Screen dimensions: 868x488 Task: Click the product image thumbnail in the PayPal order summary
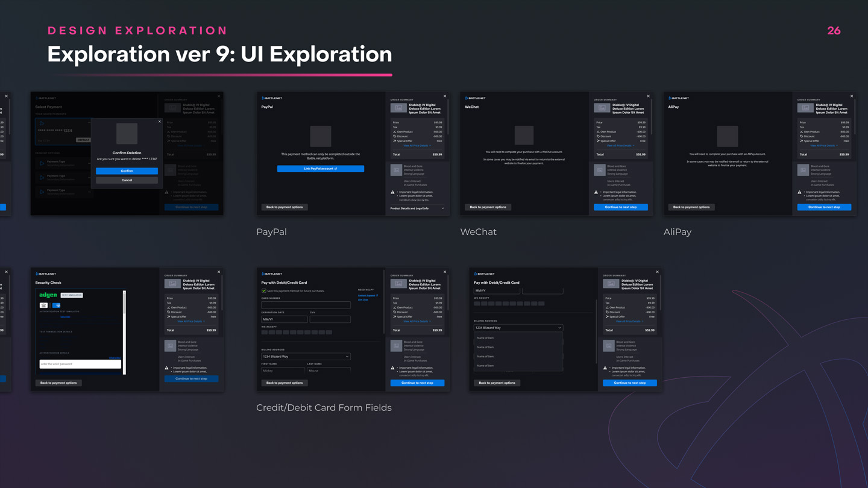(398, 108)
